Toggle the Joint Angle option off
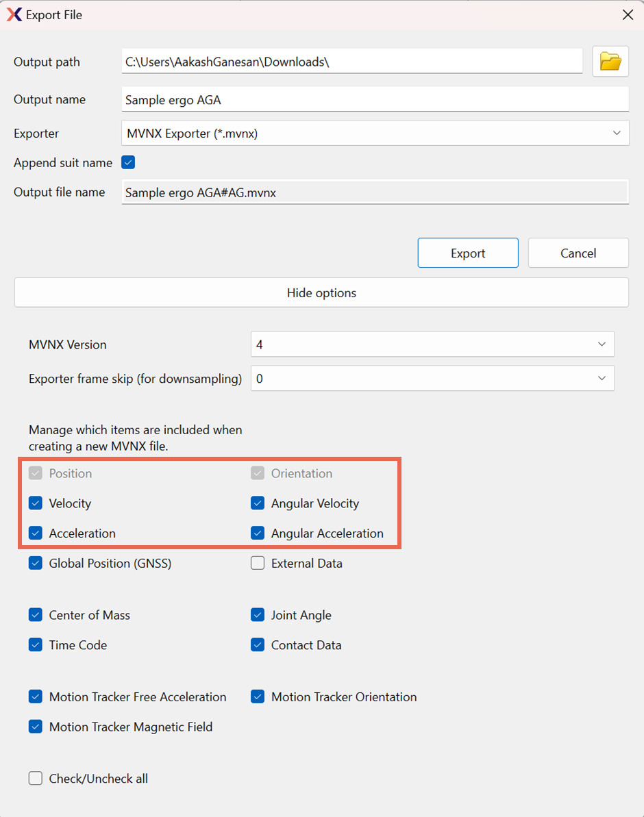Image resolution: width=644 pixels, height=817 pixels. click(258, 615)
